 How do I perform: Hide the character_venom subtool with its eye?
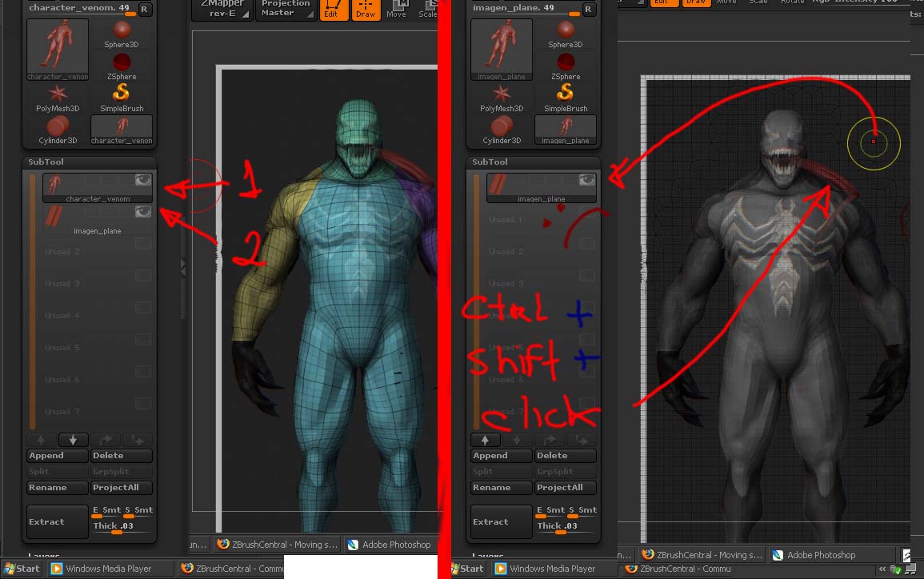click(x=142, y=180)
